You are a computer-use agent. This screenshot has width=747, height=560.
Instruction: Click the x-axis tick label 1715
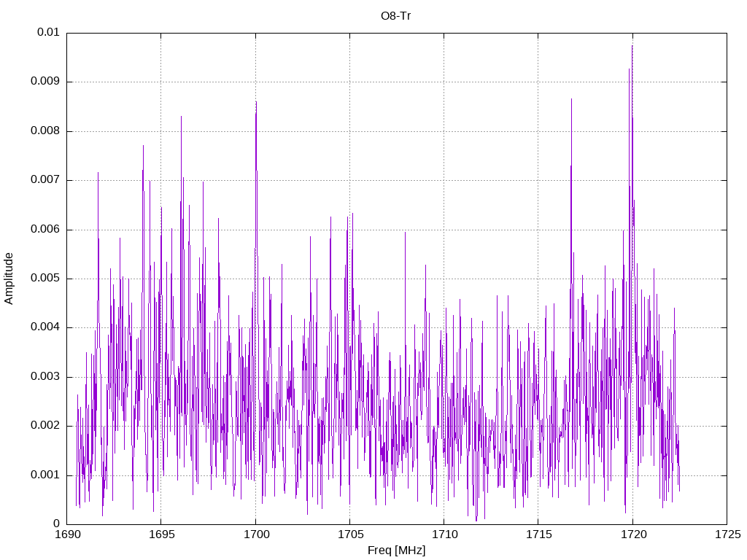539,534
